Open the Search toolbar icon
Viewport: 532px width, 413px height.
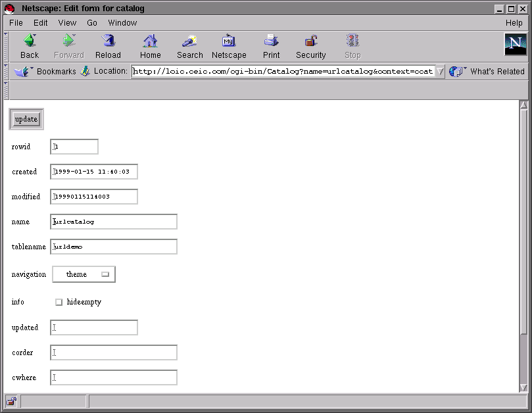(x=189, y=46)
